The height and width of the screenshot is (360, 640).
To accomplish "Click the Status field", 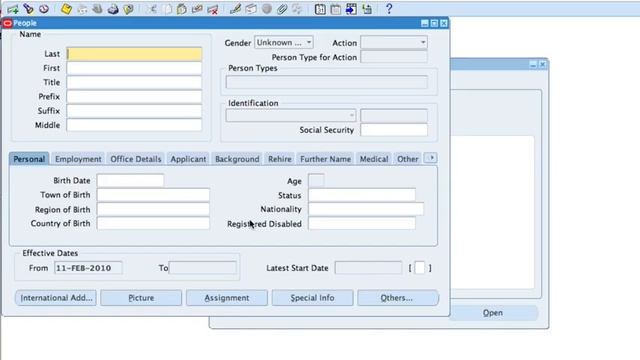I will (362, 195).
